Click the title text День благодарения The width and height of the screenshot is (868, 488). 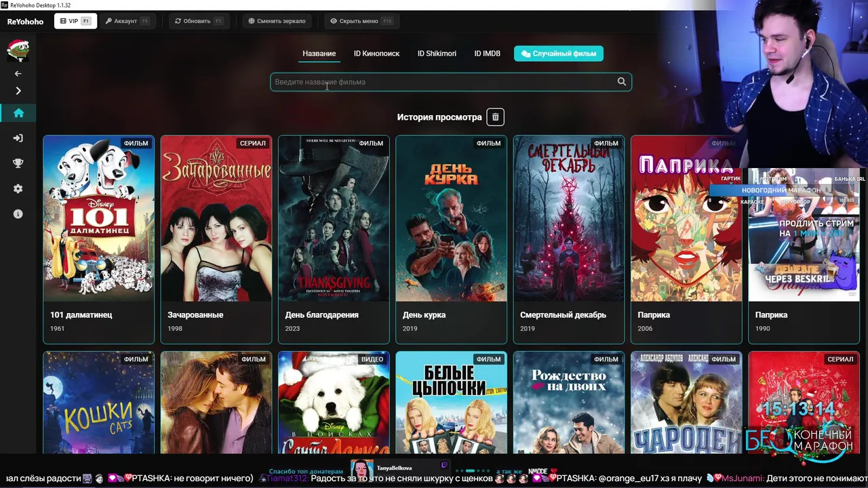[x=322, y=314]
